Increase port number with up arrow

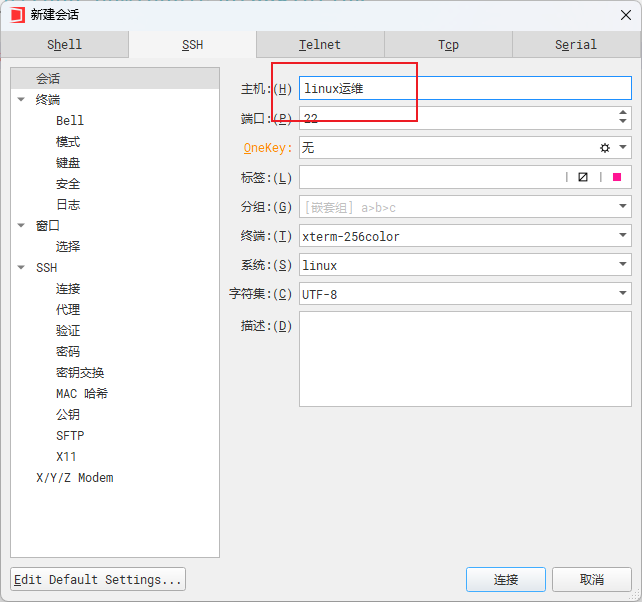(623, 113)
